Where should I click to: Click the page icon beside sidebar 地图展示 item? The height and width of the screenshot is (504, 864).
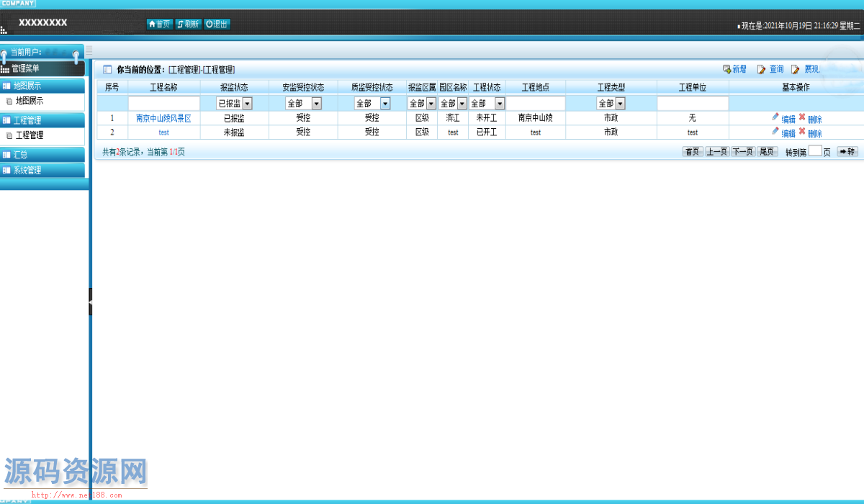[9, 102]
